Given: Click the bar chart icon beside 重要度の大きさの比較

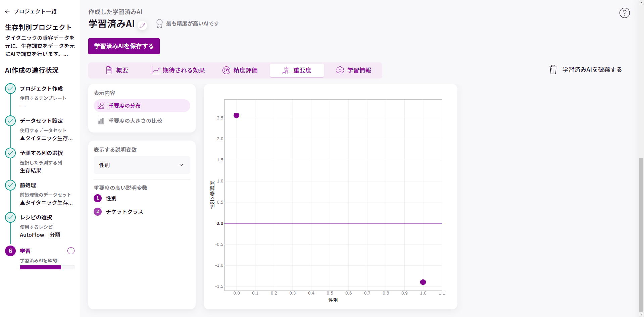Looking at the screenshot, I should [101, 121].
